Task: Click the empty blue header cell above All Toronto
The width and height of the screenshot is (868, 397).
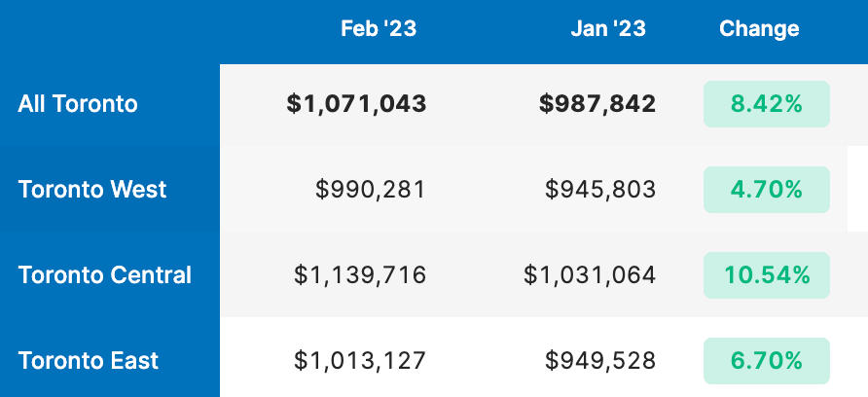Action: tap(109, 31)
